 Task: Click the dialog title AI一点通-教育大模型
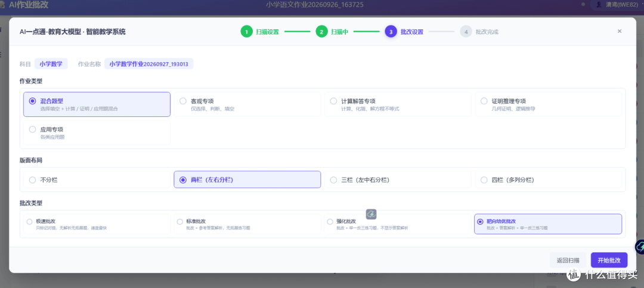click(x=73, y=32)
